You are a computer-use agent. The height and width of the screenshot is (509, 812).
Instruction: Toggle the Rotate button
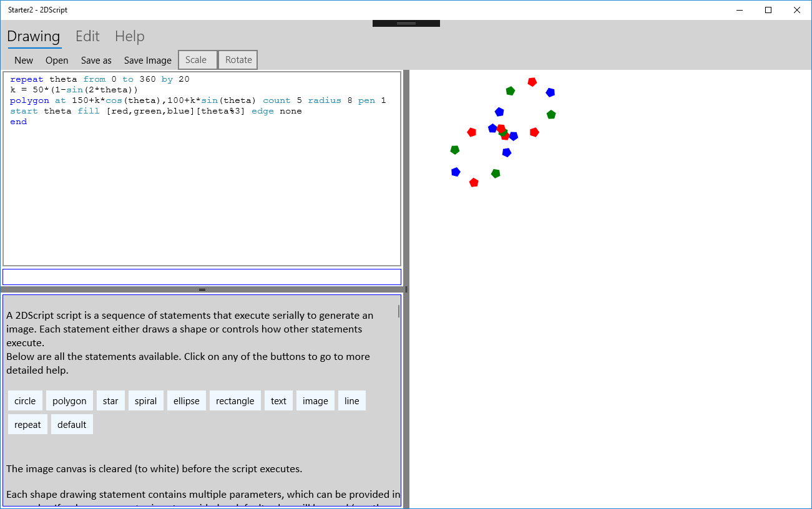point(238,60)
